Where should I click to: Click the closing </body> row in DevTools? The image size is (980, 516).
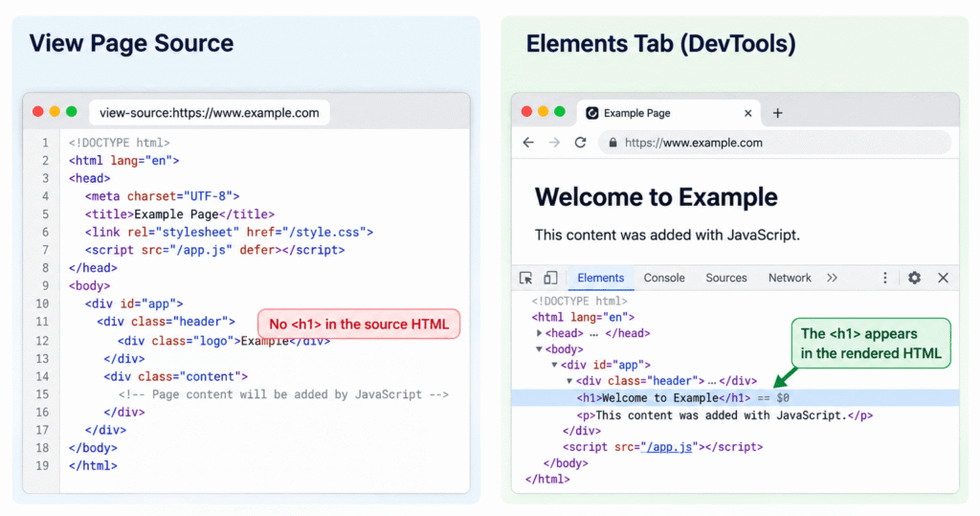[566, 462]
